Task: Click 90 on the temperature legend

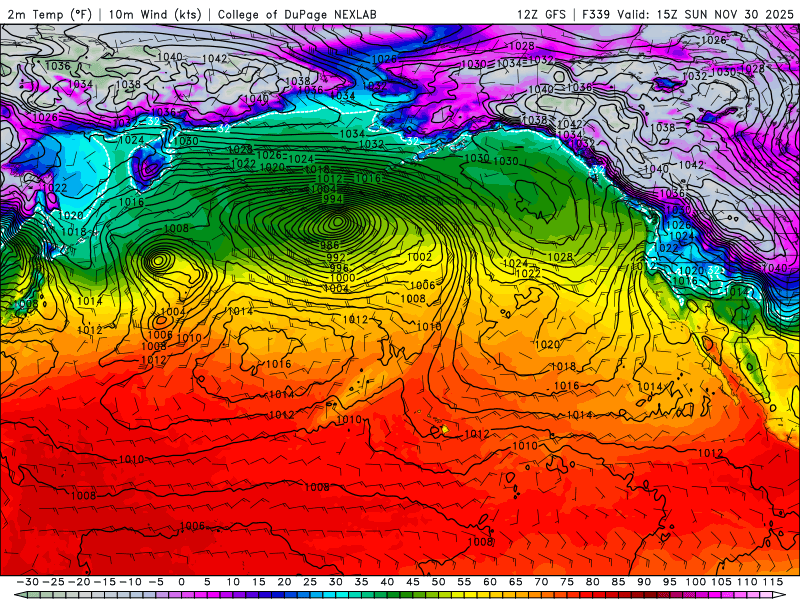Action: tap(644, 582)
